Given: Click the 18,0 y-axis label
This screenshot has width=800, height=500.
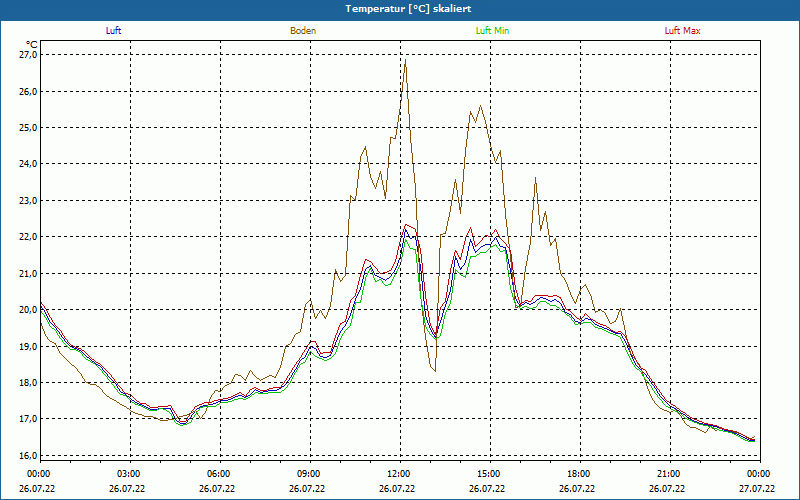Looking at the screenshot, I should tap(29, 383).
